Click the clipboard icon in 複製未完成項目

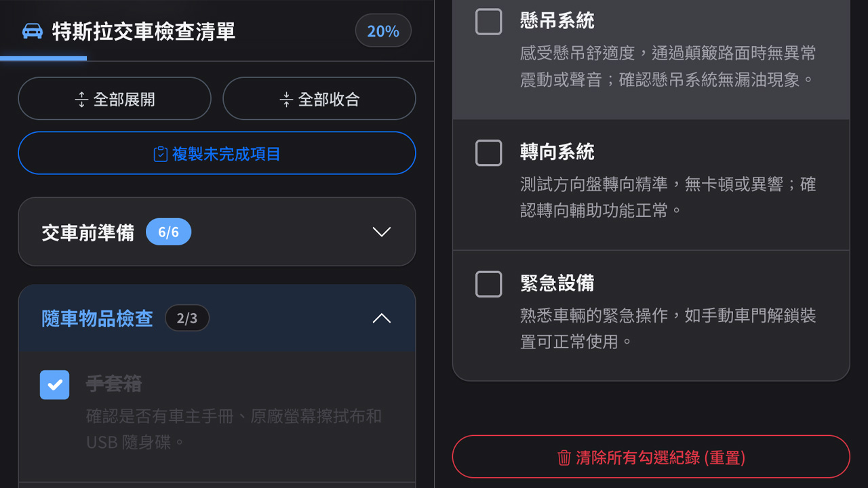[x=160, y=154]
